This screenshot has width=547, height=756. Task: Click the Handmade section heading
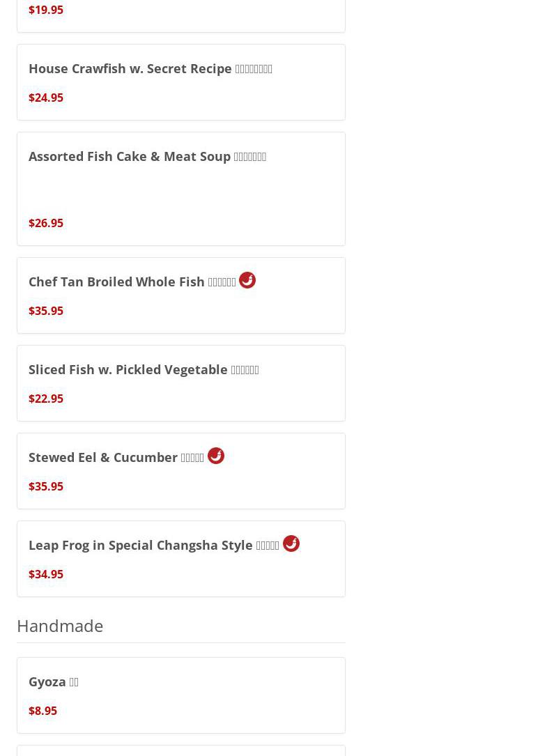(60, 626)
